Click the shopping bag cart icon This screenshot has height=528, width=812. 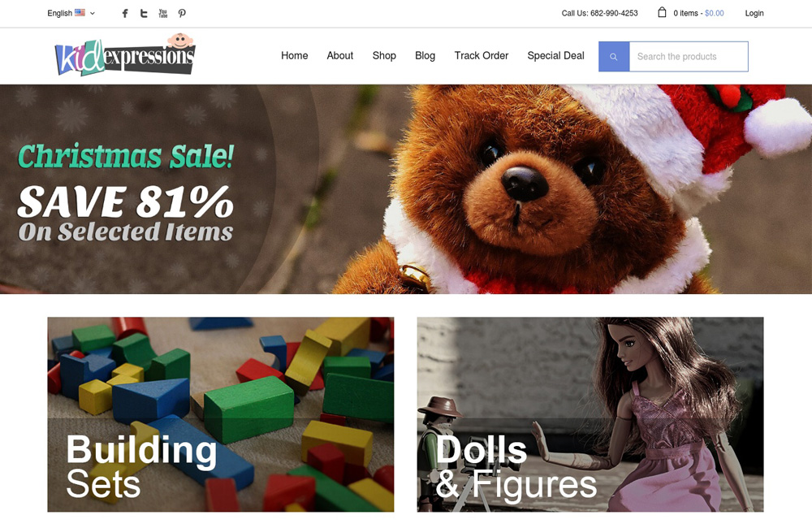point(662,12)
